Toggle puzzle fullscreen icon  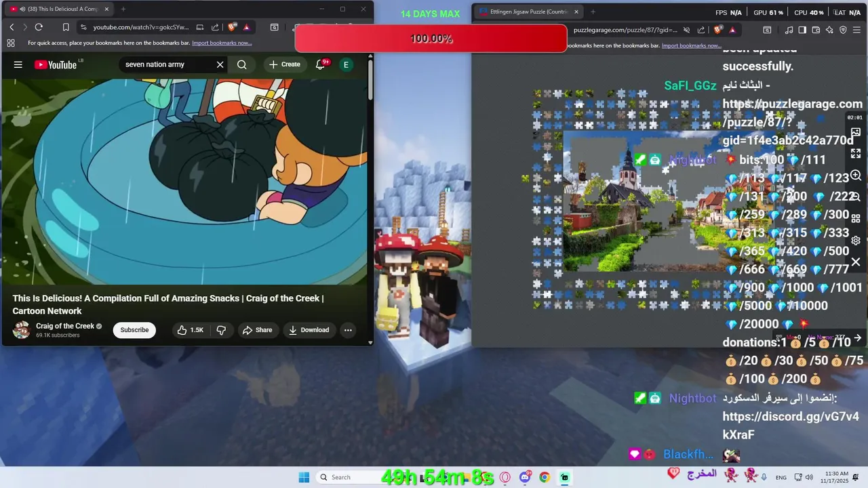856,154
